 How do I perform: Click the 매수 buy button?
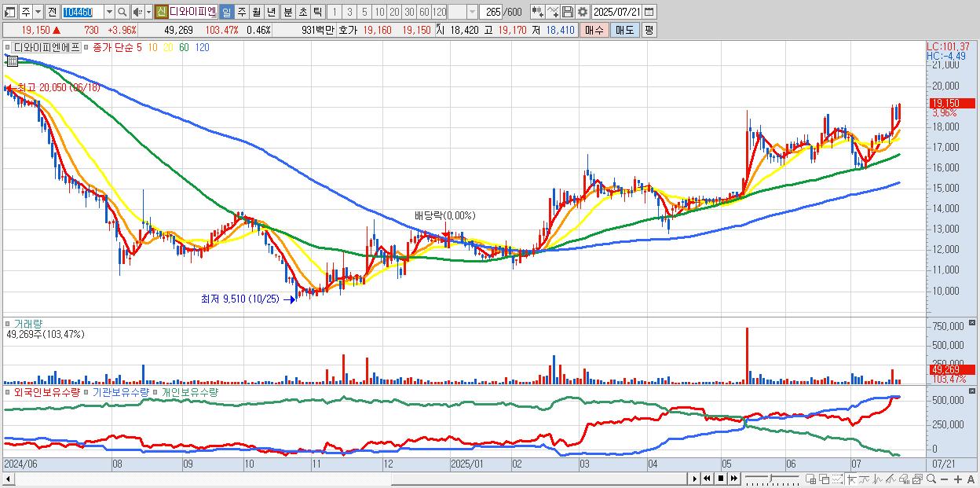(x=594, y=30)
